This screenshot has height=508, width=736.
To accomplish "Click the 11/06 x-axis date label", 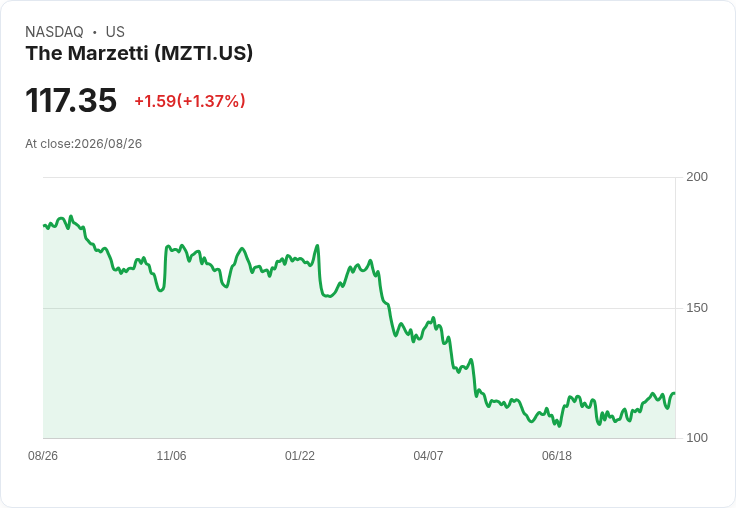I will [171, 455].
